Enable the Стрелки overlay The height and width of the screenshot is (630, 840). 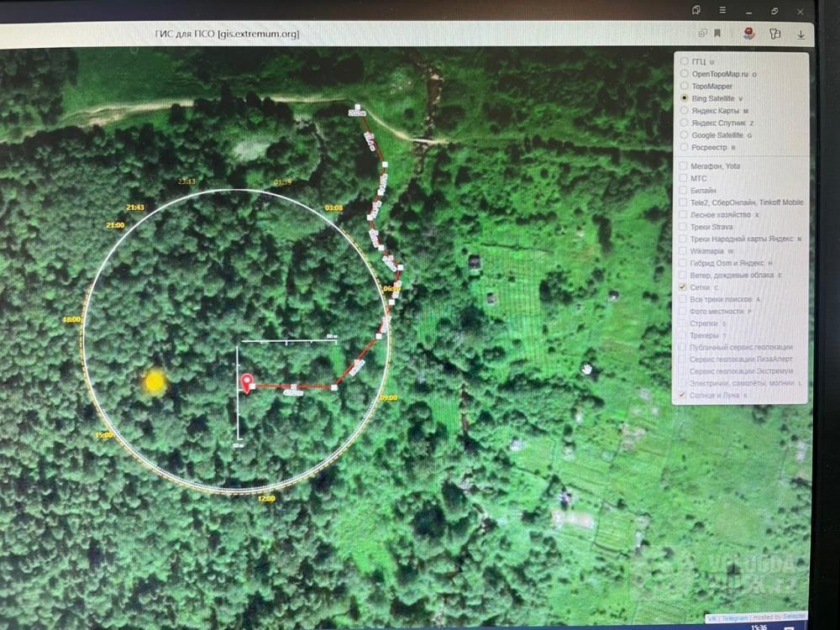[x=682, y=323]
